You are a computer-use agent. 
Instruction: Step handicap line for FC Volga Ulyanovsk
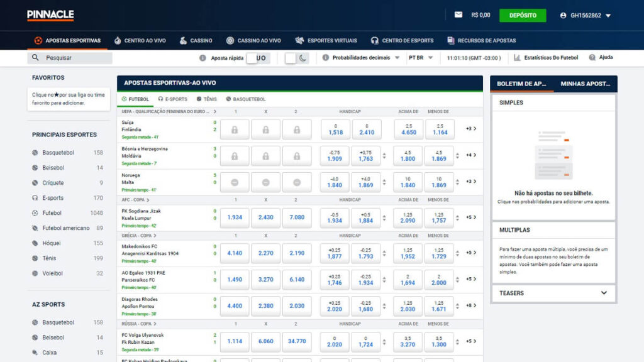coord(384,341)
